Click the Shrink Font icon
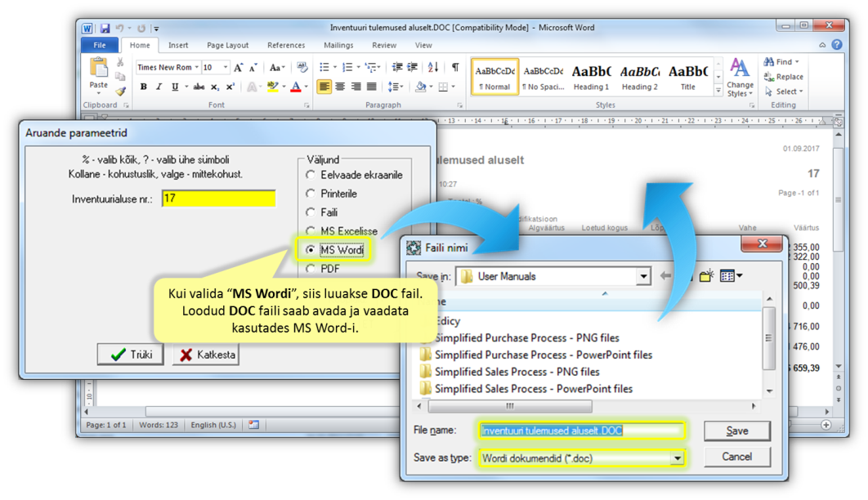Viewport: 868px width, 500px height. point(253,68)
